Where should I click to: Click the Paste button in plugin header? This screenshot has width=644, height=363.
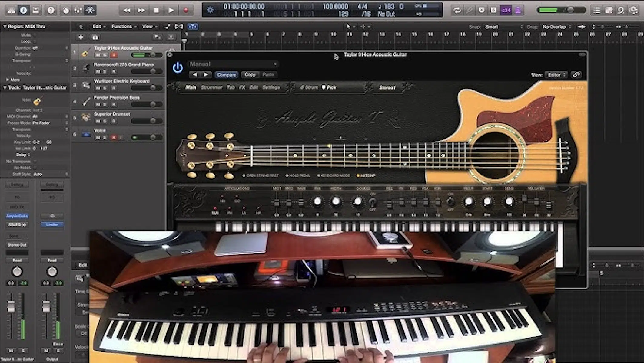pyautogui.click(x=268, y=74)
